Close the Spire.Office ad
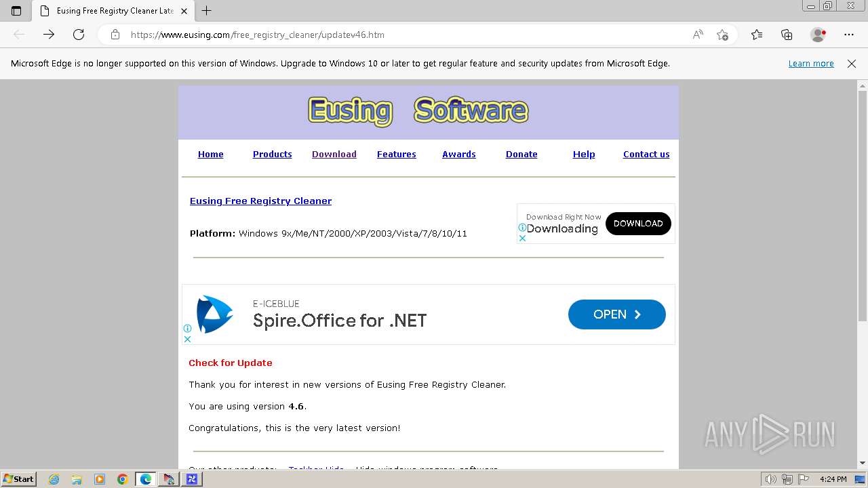The height and width of the screenshot is (488, 868). point(188,339)
